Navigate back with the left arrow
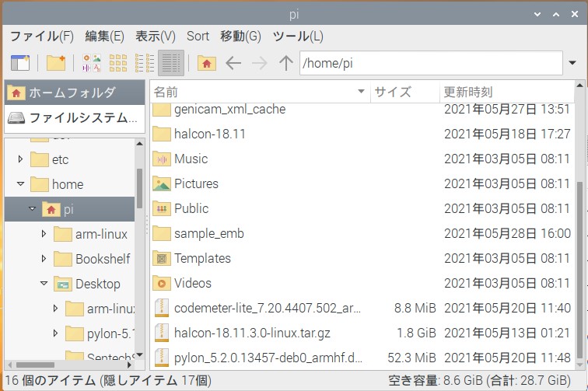 point(233,63)
